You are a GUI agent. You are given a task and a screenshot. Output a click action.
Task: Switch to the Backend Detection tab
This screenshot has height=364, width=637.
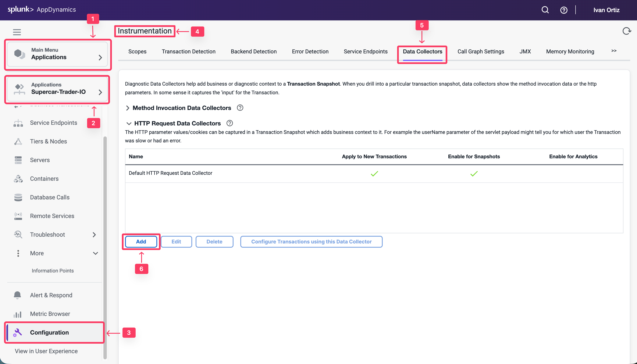pos(253,51)
